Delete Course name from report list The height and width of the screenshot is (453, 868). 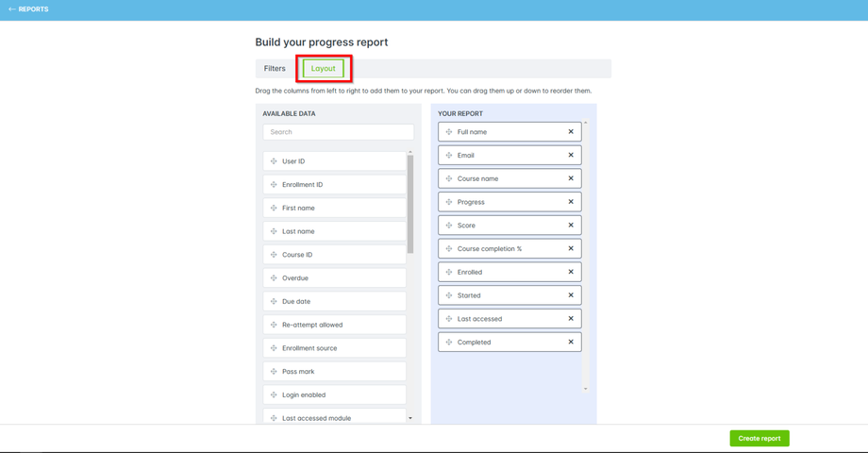point(571,178)
